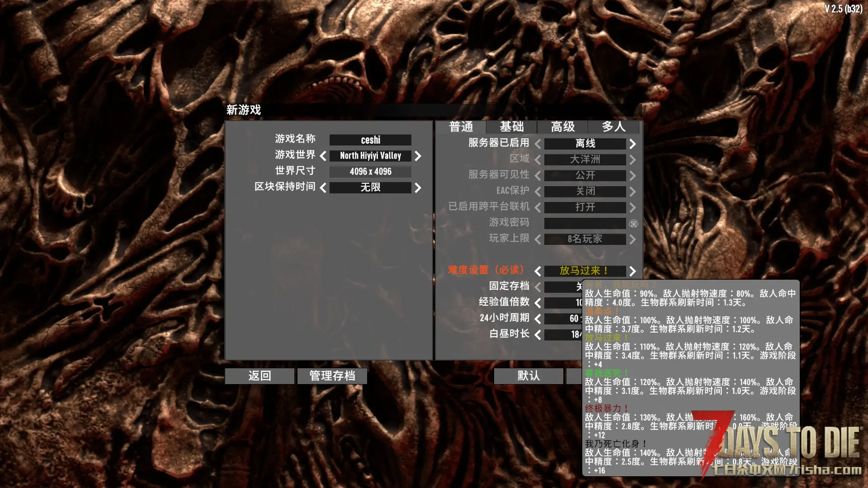Open the 无限 chunk persistence value selector
Image resolution: width=868 pixels, height=488 pixels.
(x=370, y=188)
